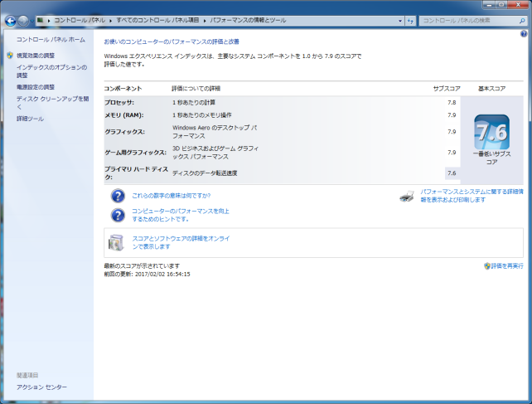532x404 pixels.
Task: Open ディスク クリーンアップを開く link
Action: pyautogui.click(x=52, y=103)
